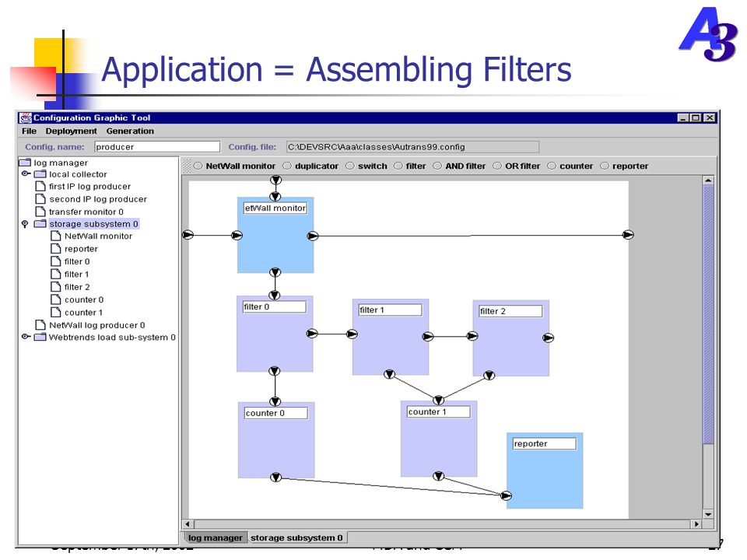Click the counter 0 block bottom output port
Screen dimensions: 747x560
pos(275,477)
